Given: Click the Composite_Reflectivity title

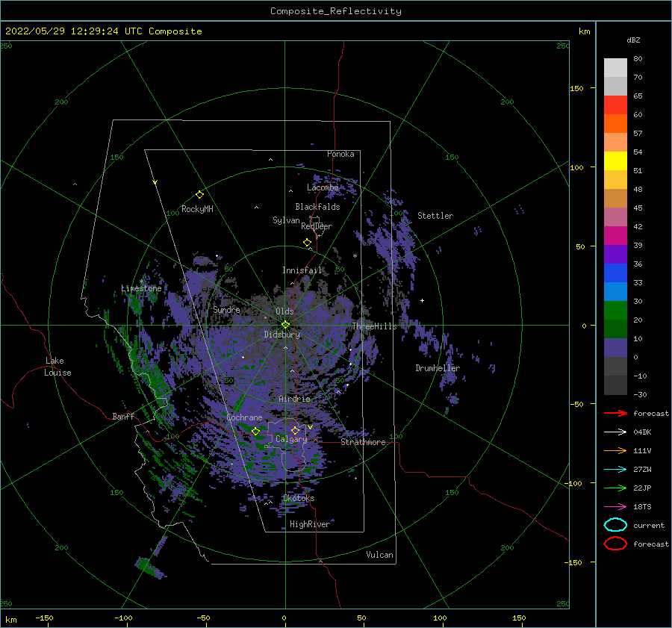Looking at the screenshot, I should (336, 11).
